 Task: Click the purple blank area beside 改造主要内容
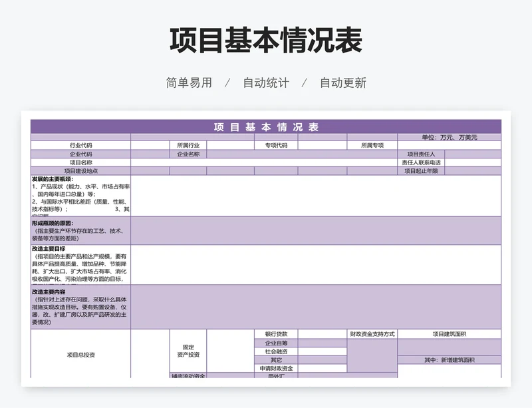(316, 307)
